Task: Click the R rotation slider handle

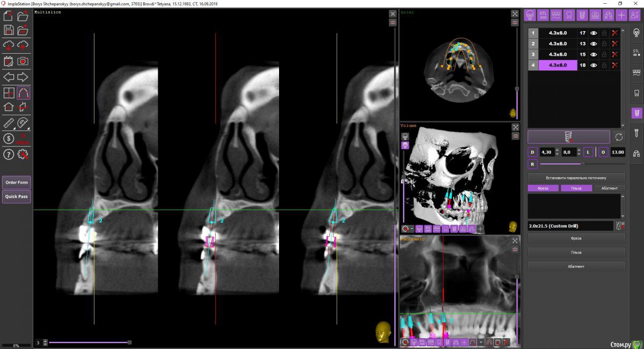Action: point(583,164)
